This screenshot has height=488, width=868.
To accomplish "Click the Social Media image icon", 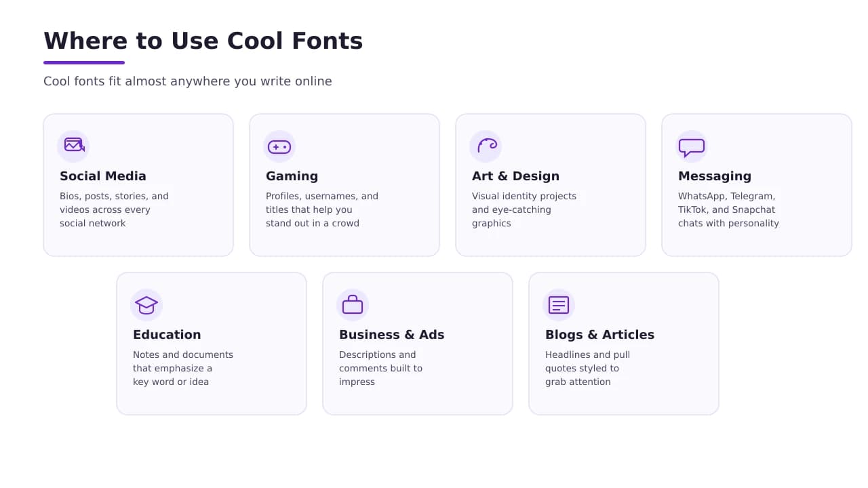I will coord(74,145).
